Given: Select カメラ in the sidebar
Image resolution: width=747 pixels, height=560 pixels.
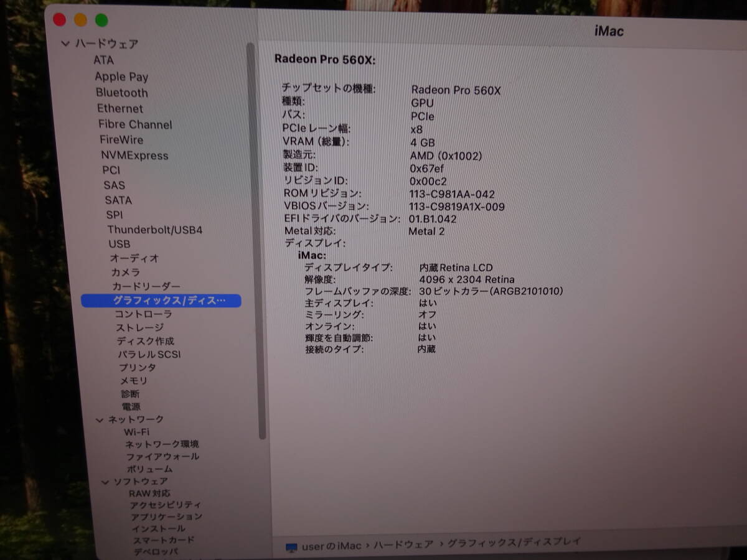Looking at the screenshot, I should tap(126, 273).
